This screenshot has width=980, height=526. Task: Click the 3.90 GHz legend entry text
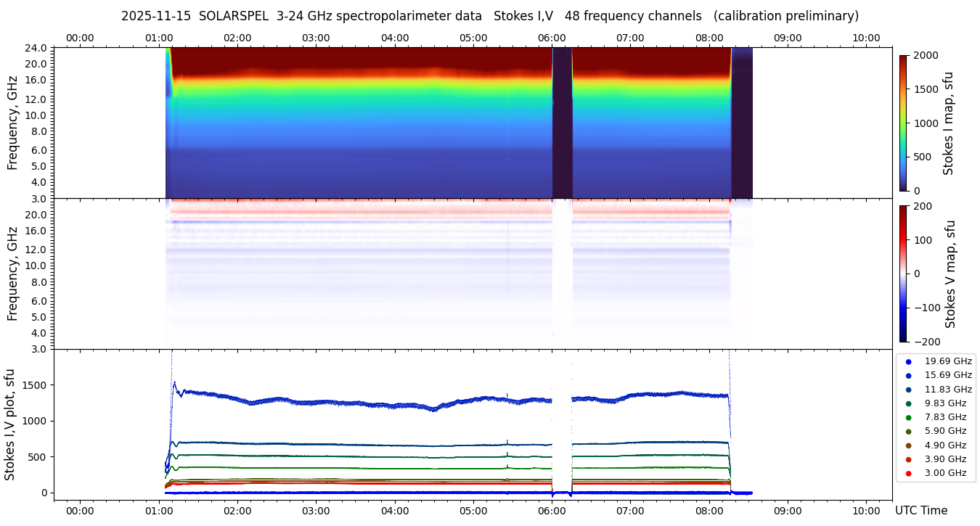945,459
